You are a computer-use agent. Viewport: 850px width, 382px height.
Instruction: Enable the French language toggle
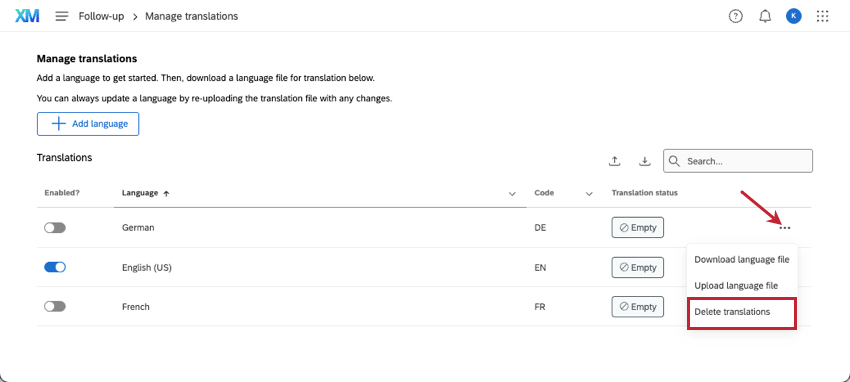pyautogui.click(x=55, y=307)
